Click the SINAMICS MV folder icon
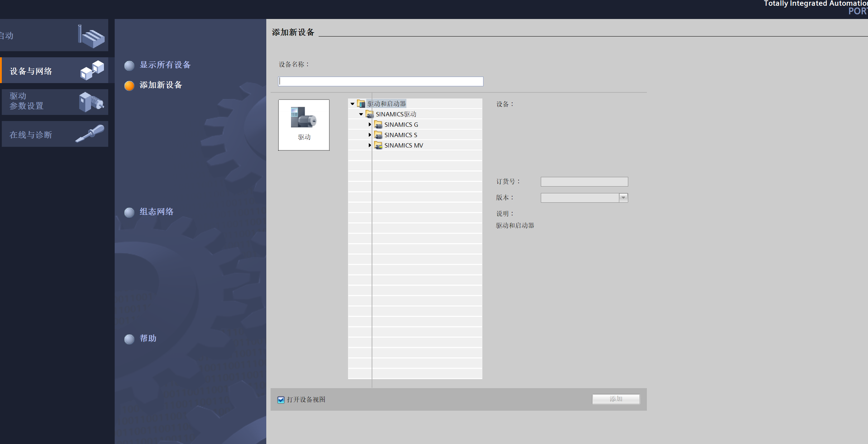The height and width of the screenshot is (444, 868). [378, 145]
